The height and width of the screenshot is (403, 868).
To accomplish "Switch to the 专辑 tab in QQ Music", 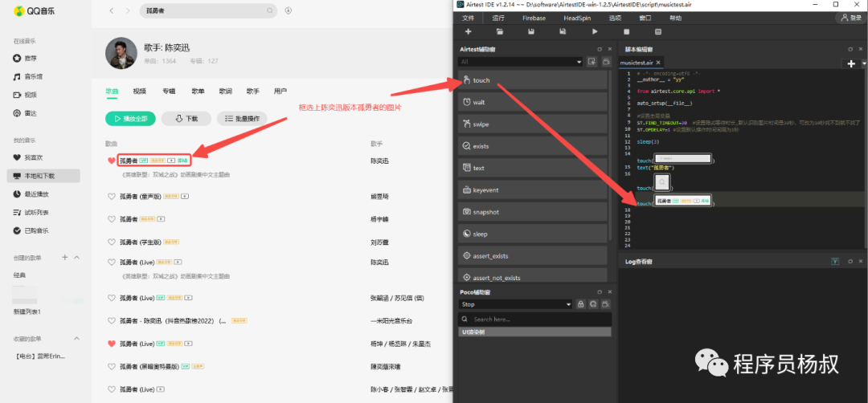I will pos(169,92).
